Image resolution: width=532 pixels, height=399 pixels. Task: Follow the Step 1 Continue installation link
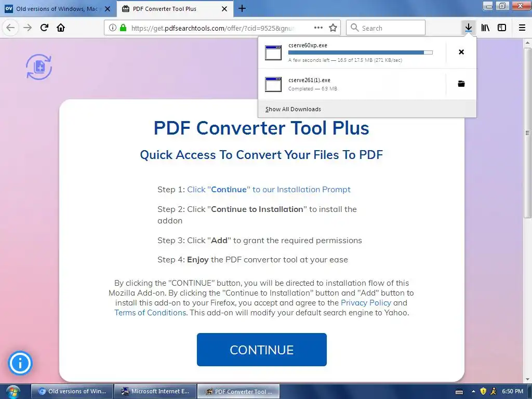[269, 189]
